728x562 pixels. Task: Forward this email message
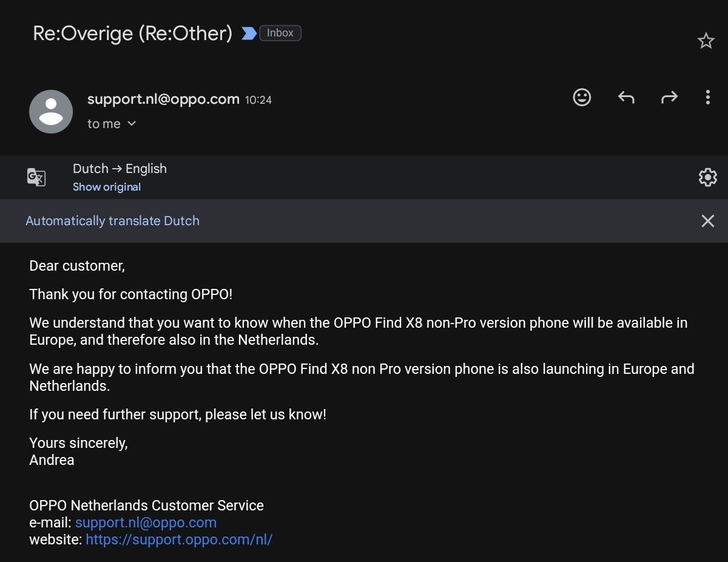click(669, 97)
